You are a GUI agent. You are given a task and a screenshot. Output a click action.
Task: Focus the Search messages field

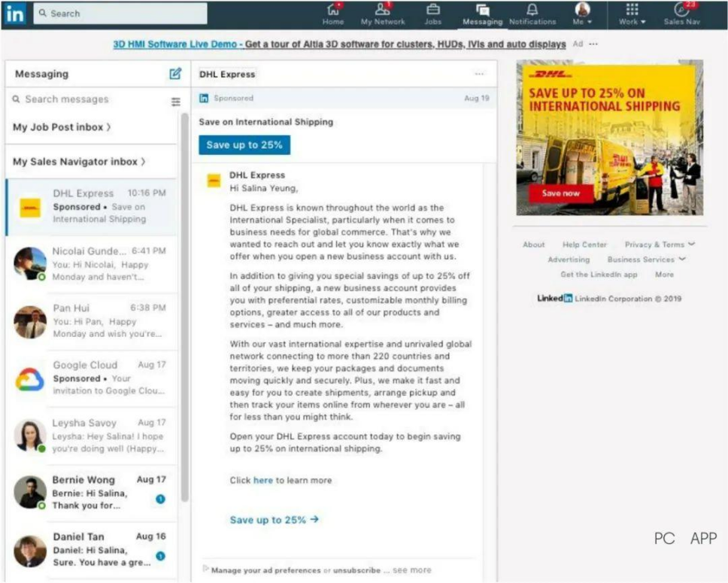coord(88,99)
